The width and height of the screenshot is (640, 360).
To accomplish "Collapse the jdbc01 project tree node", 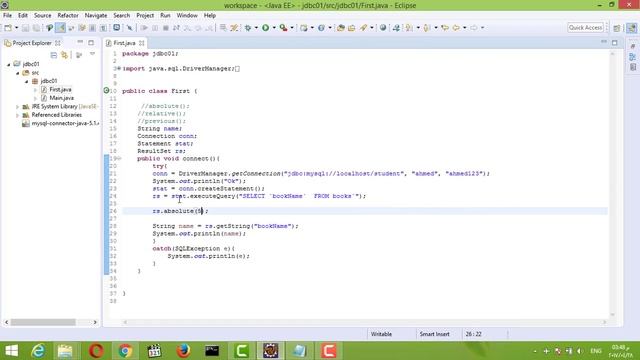I will [9, 64].
